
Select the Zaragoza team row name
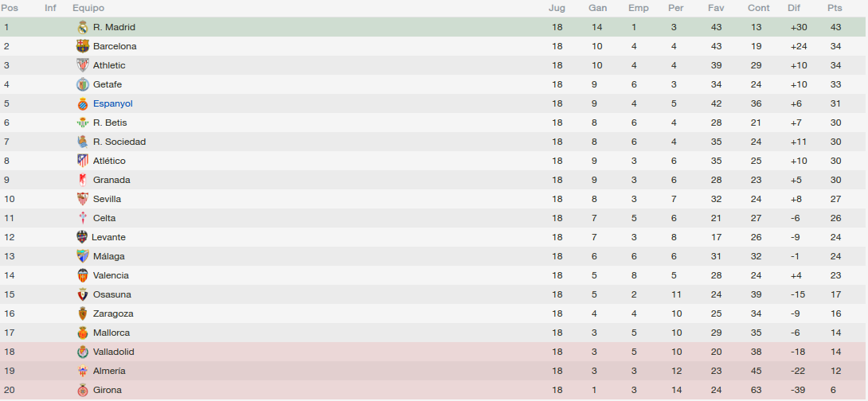coord(113,313)
